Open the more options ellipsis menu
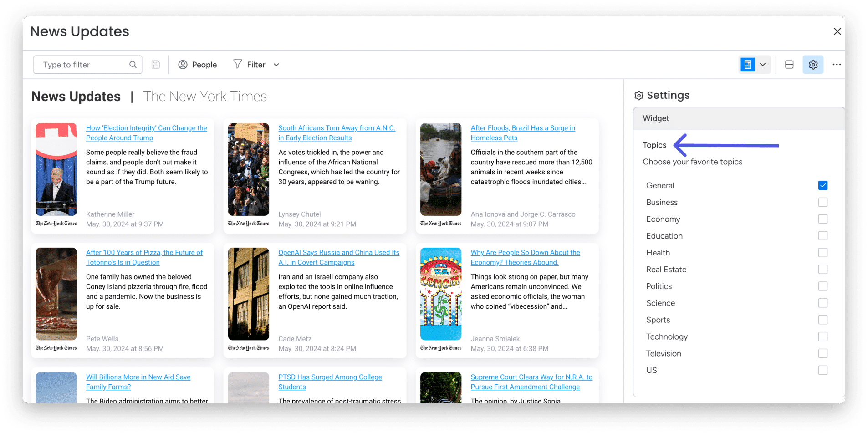868x433 pixels. click(x=837, y=65)
